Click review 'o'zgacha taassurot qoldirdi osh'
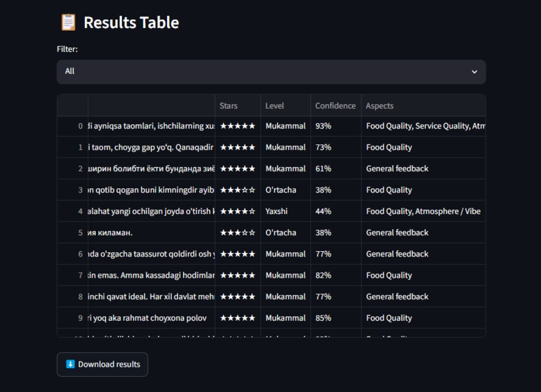This screenshot has width=541, height=392. coord(151,254)
